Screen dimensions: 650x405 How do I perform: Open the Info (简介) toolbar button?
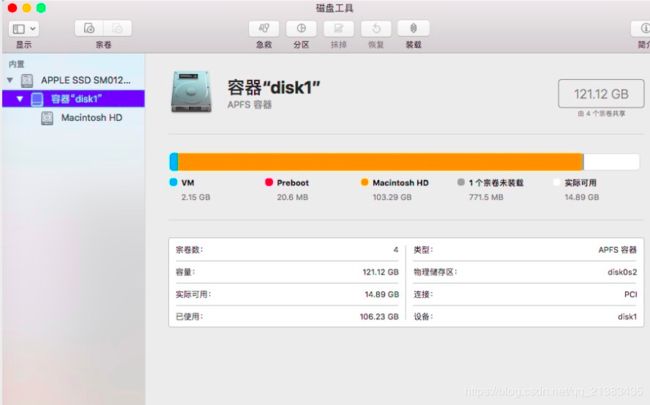point(641,28)
